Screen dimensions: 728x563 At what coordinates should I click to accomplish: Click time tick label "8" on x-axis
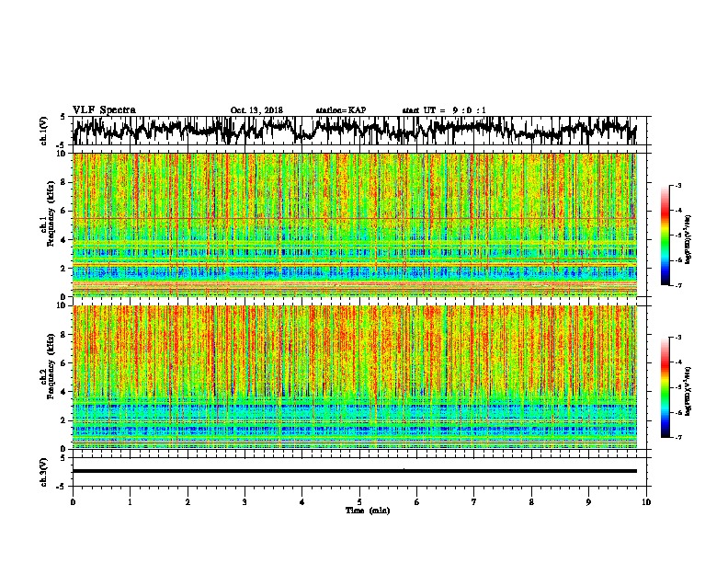click(x=531, y=502)
